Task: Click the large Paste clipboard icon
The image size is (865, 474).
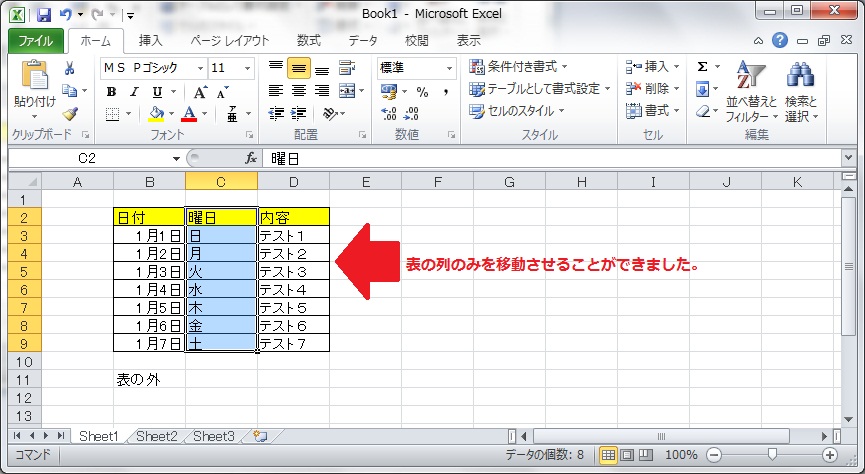Action: click(35, 75)
